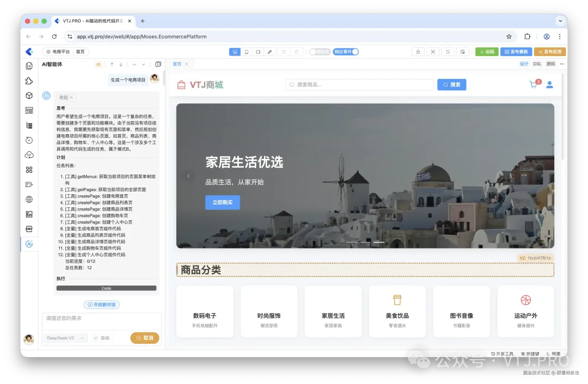The image size is (588, 384).
Task: Select the component library puzzle icon
Action: coord(29,80)
